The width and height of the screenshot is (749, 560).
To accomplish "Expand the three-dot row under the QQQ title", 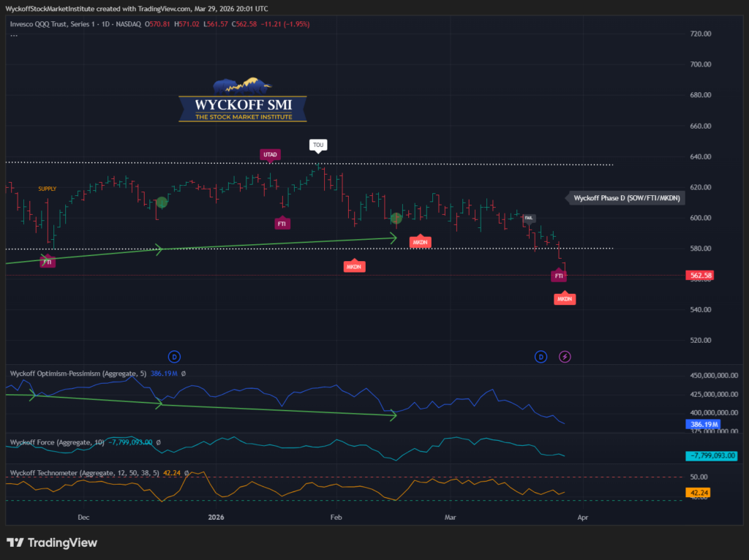I will [x=14, y=34].
